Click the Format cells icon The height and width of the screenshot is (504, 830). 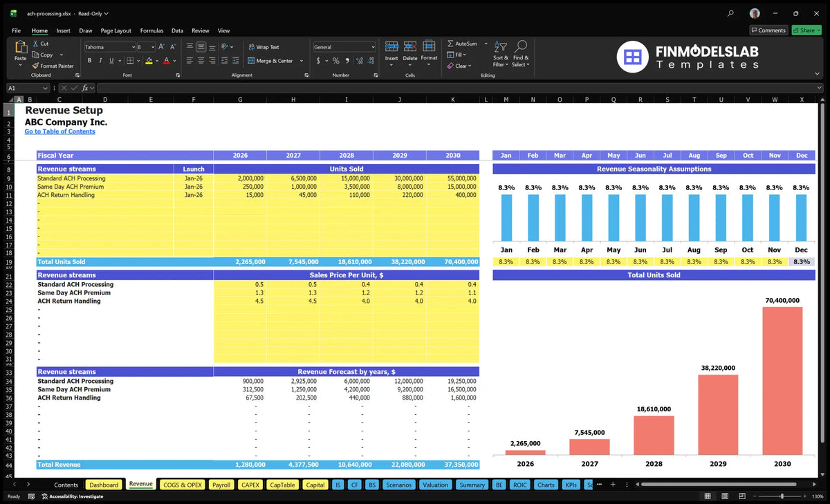point(429,46)
